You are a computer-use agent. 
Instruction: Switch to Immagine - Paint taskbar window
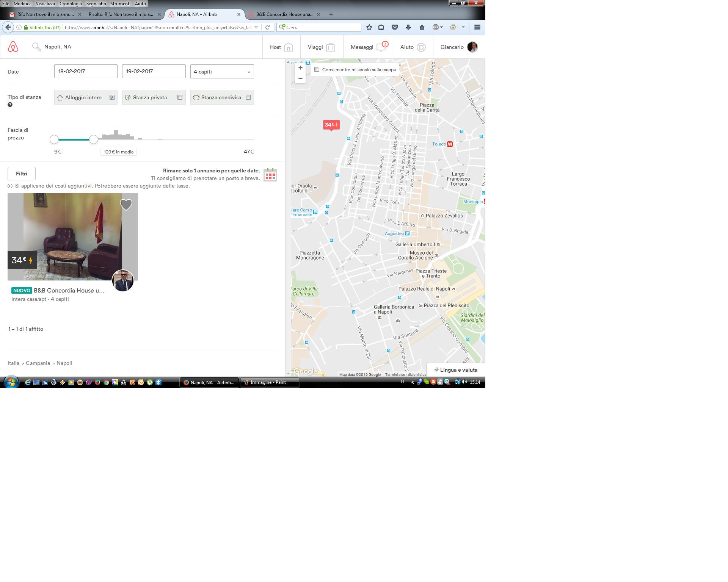(x=270, y=382)
